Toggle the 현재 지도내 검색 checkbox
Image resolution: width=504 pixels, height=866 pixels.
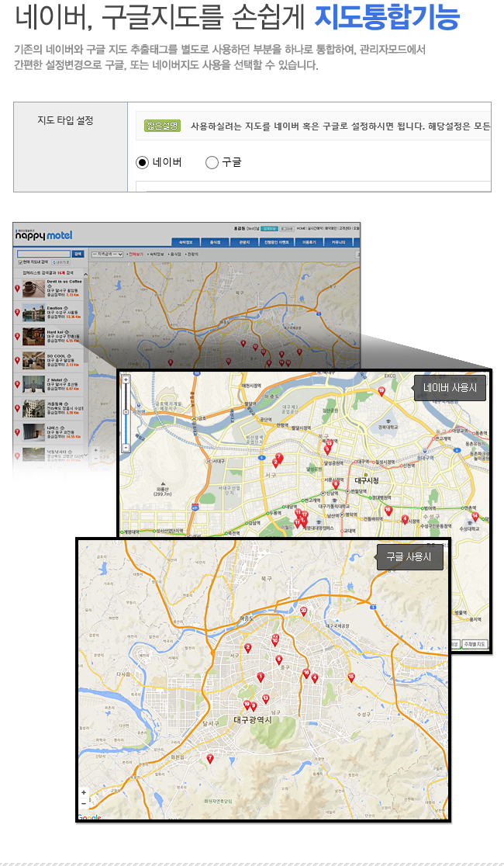[20, 262]
